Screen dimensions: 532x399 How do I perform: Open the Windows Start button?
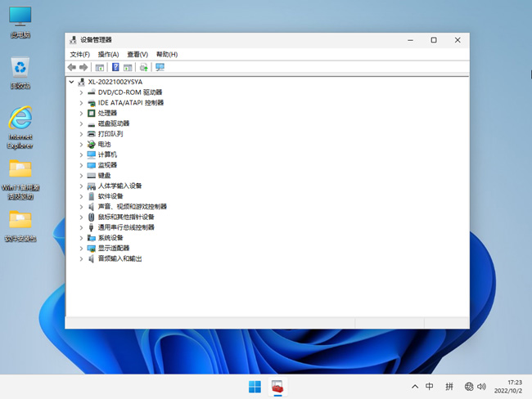[255, 387]
